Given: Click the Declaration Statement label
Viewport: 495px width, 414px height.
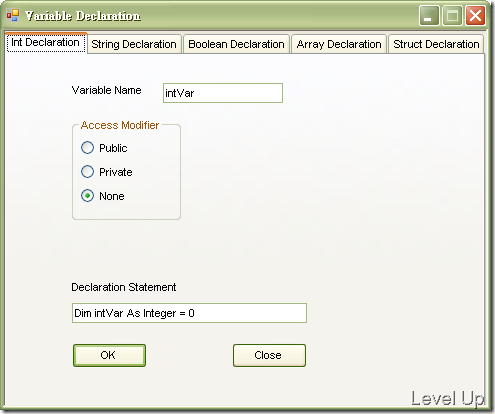Looking at the screenshot, I should point(124,287).
